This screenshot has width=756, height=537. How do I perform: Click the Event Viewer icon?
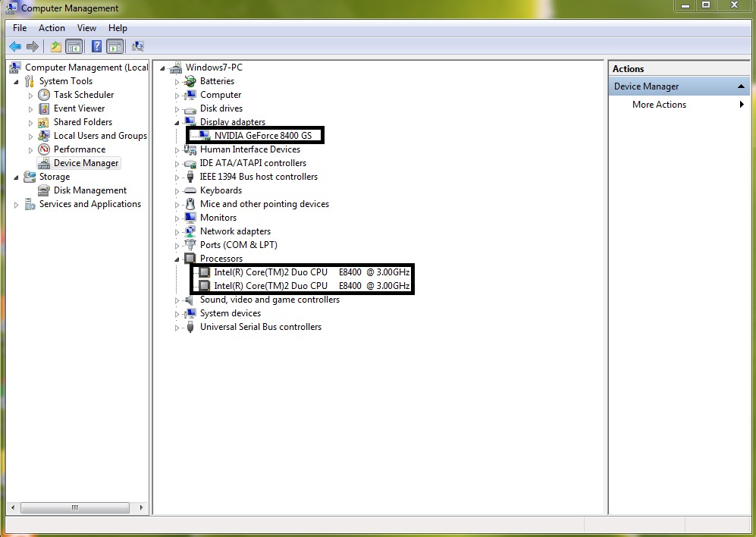(44, 108)
